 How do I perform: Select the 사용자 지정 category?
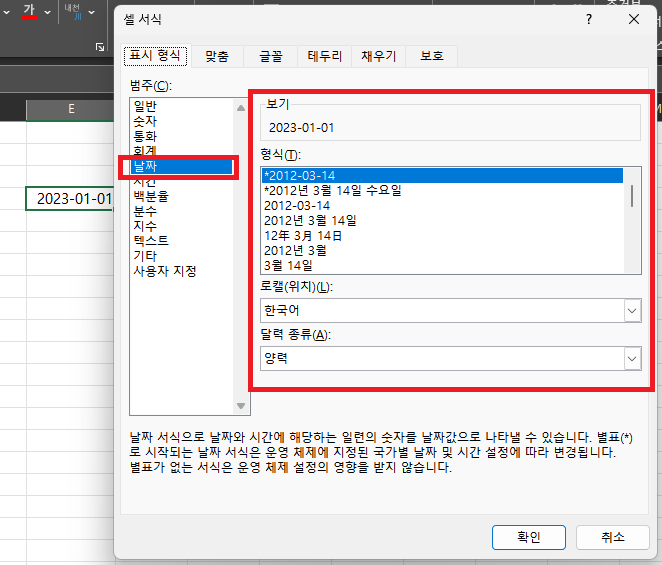pos(182,271)
